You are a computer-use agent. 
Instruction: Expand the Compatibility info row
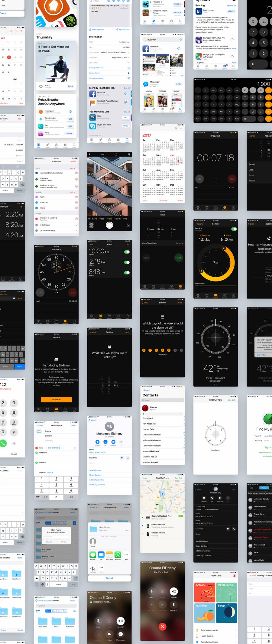click(129, 52)
